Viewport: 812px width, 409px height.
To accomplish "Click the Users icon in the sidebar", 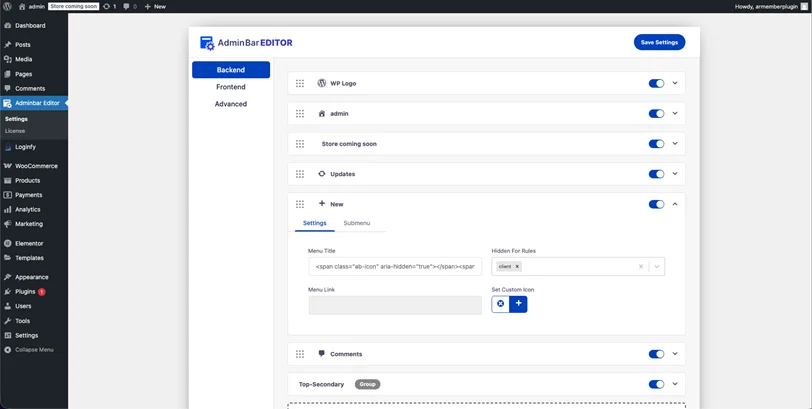I will click(x=7, y=306).
